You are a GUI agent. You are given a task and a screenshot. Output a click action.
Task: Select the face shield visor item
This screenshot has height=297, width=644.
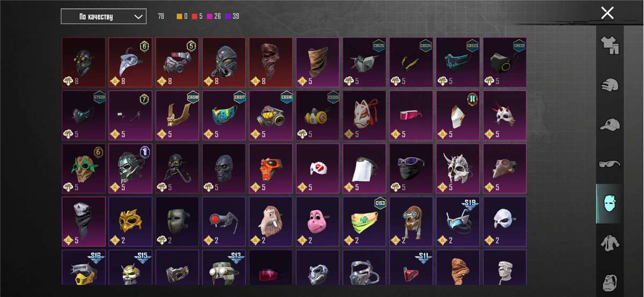(x=364, y=168)
